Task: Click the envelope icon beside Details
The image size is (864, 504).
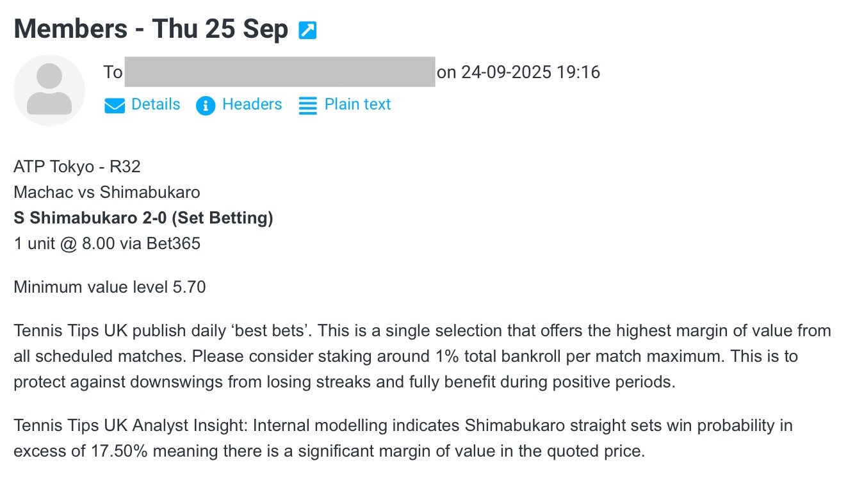Action: click(x=114, y=106)
